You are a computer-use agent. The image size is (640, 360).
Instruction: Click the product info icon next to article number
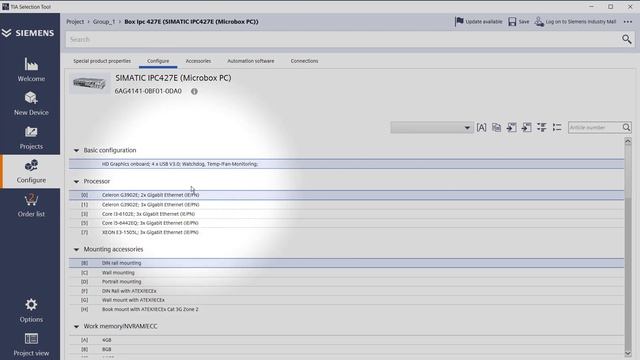[x=194, y=91]
